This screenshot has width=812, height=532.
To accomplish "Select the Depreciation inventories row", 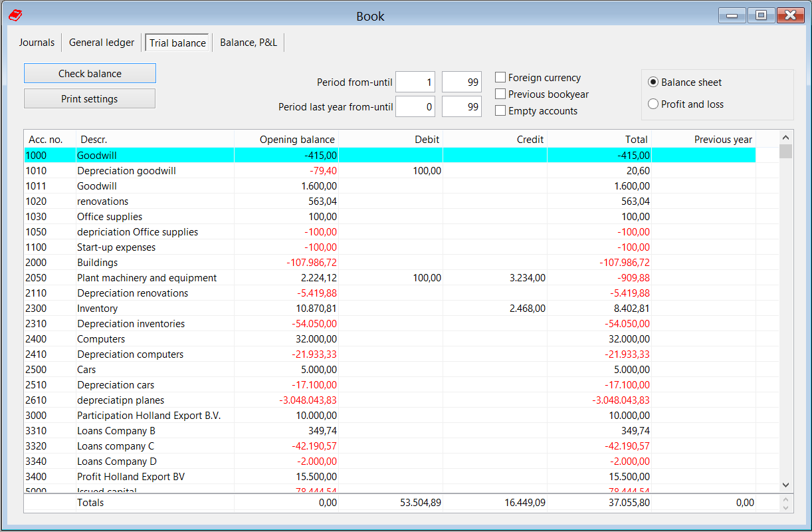I will coord(390,324).
